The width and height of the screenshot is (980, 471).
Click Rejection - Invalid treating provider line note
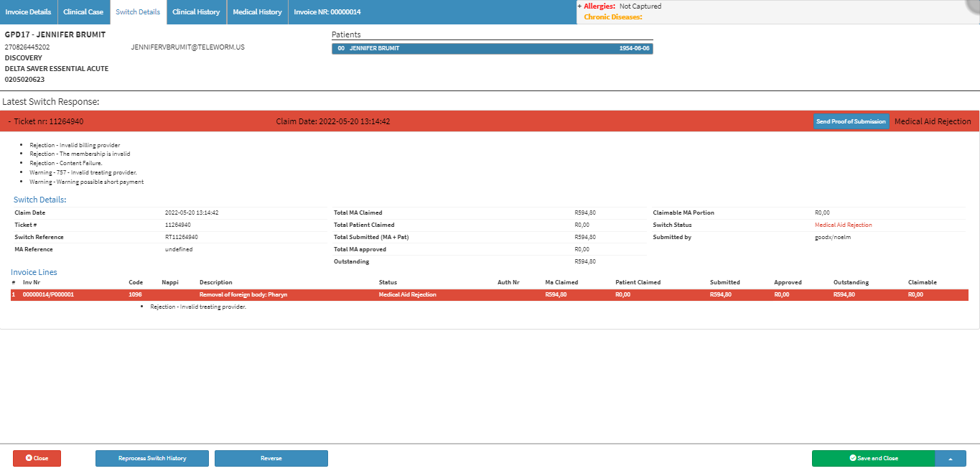(x=198, y=307)
